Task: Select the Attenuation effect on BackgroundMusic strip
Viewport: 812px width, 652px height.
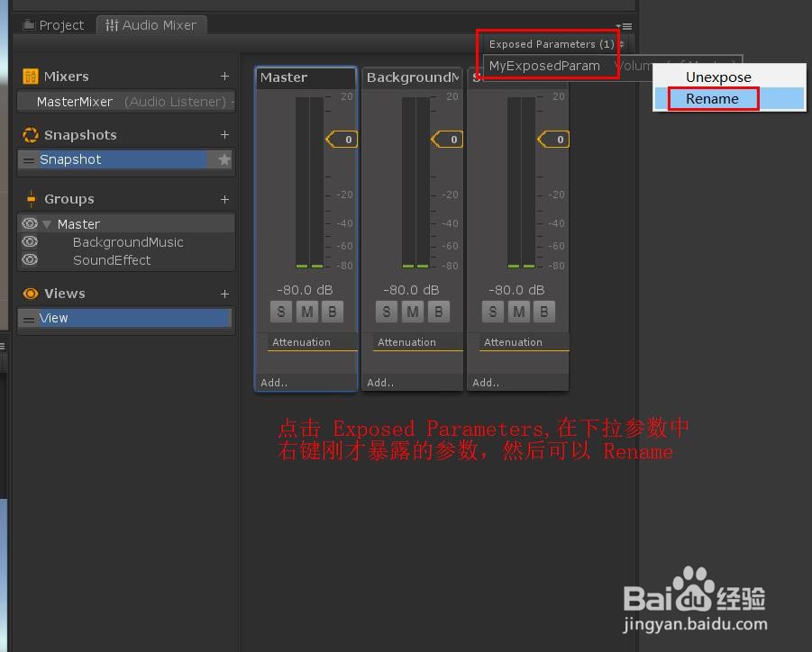Action: 418,342
